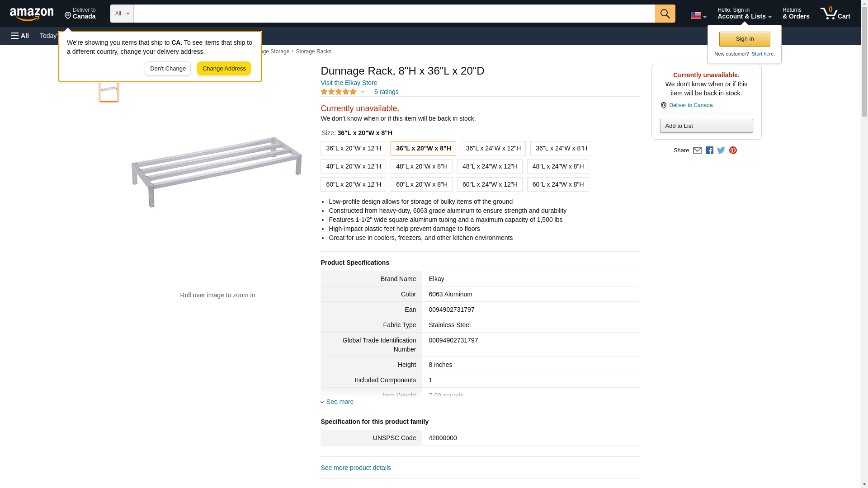Share product on Facebook

pyautogui.click(x=709, y=150)
